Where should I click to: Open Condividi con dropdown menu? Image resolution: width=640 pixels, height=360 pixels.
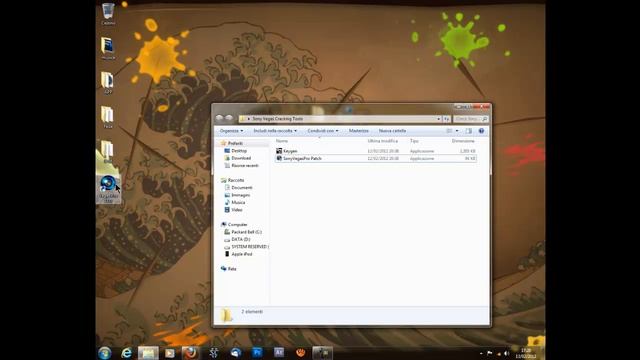(x=323, y=131)
